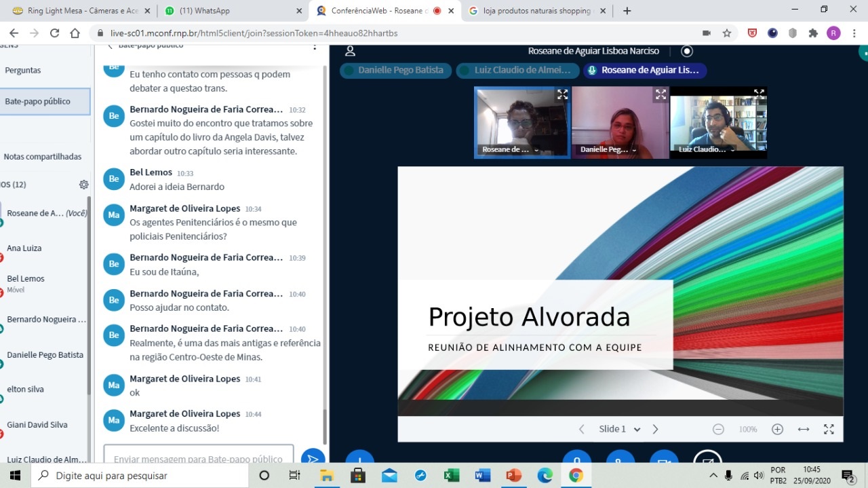The height and width of the screenshot is (488, 868).
Task: Select user elton silva in the list
Action: point(43,390)
